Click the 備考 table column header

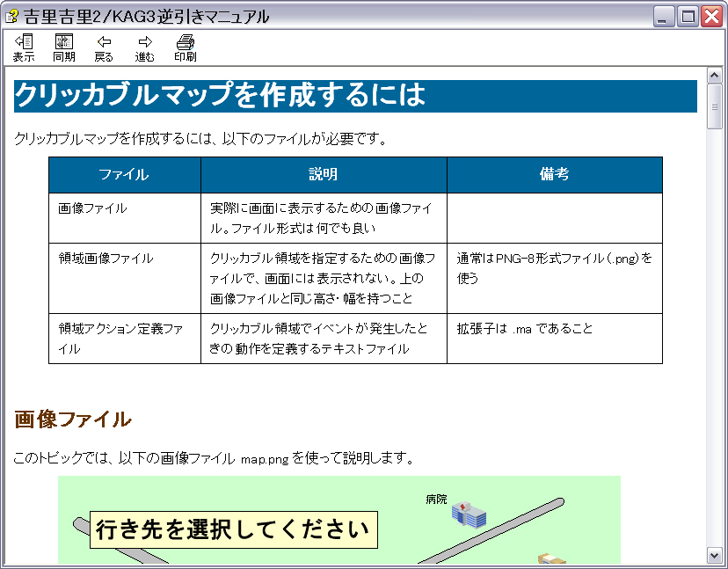(554, 175)
